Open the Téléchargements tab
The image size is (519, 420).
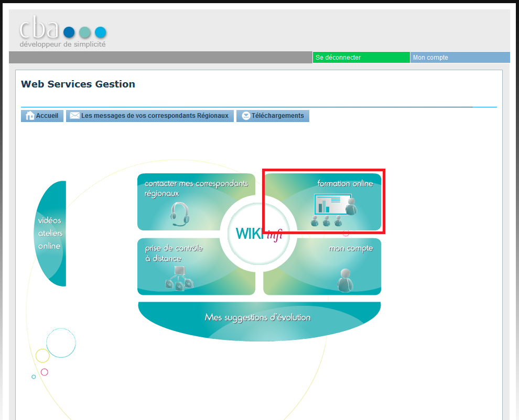(273, 116)
